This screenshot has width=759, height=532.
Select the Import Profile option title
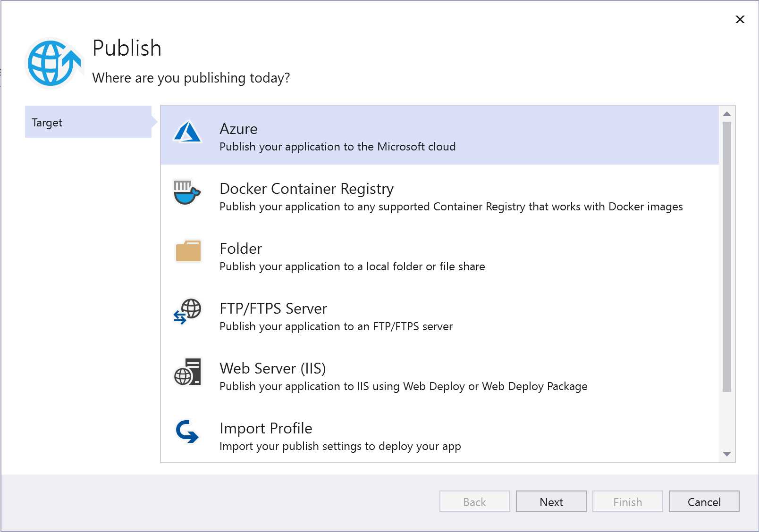point(266,428)
